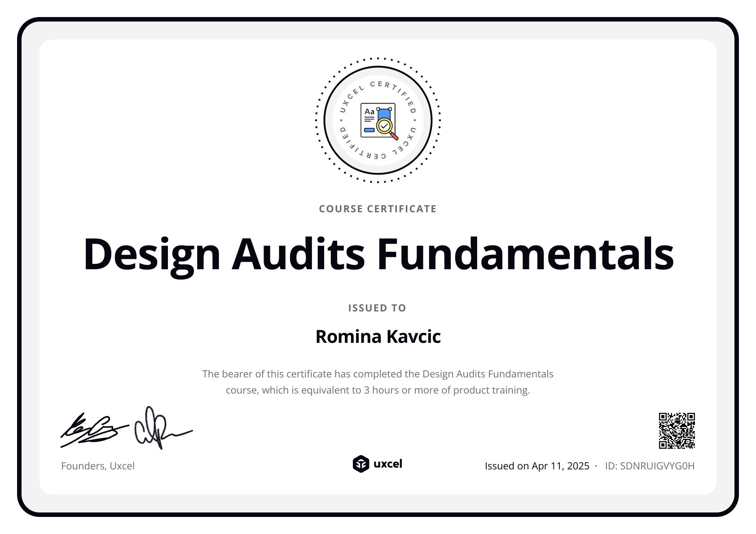Click the dotted ring around the certification seal

point(378,59)
